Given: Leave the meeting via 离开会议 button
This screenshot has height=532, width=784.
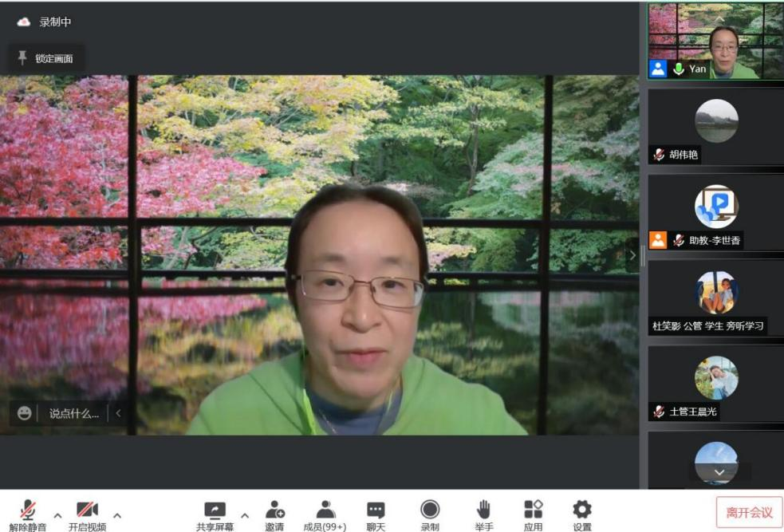Looking at the screenshot, I should point(749,513).
